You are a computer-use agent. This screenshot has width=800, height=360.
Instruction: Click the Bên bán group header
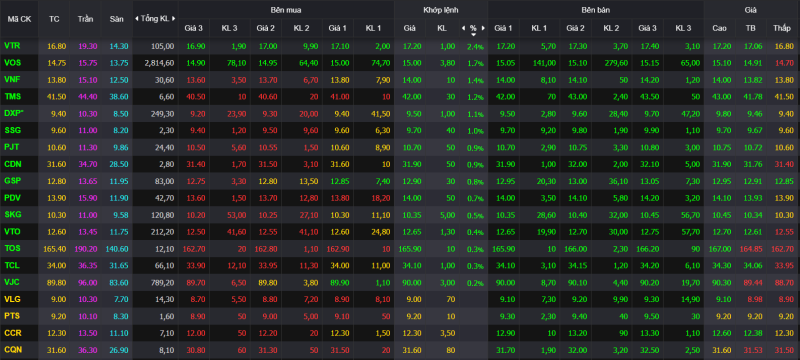point(596,10)
